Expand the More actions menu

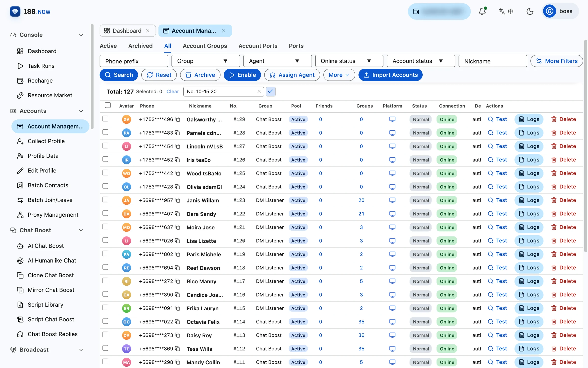[x=339, y=75]
